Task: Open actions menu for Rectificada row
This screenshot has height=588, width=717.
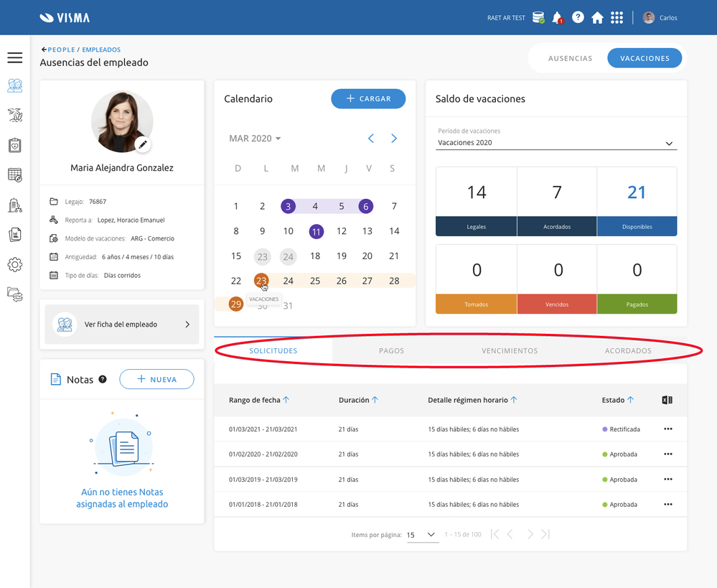Action: pos(668,429)
